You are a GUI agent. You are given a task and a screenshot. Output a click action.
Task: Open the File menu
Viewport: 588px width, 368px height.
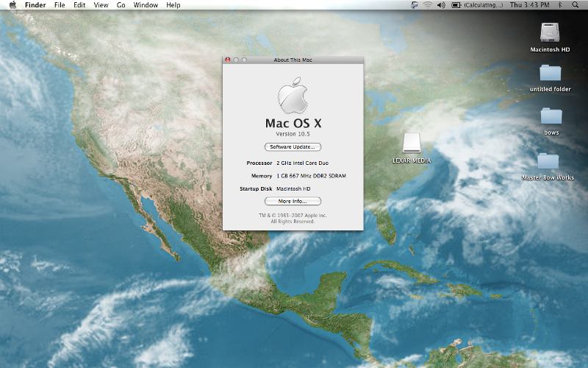coord(60,5)
